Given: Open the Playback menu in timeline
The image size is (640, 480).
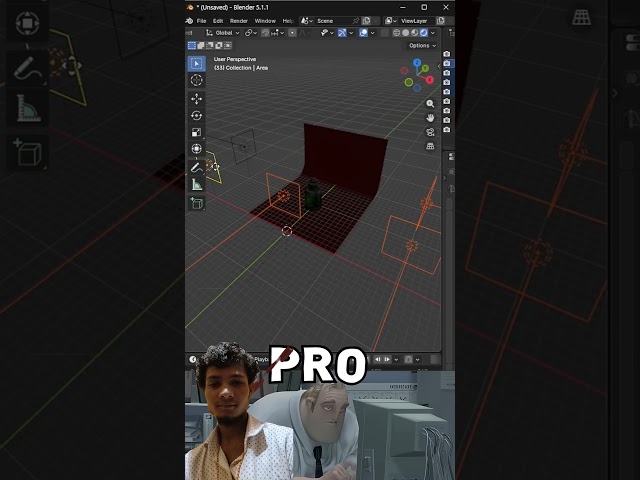Looking at the screenshot, I should tap(262, 360).
